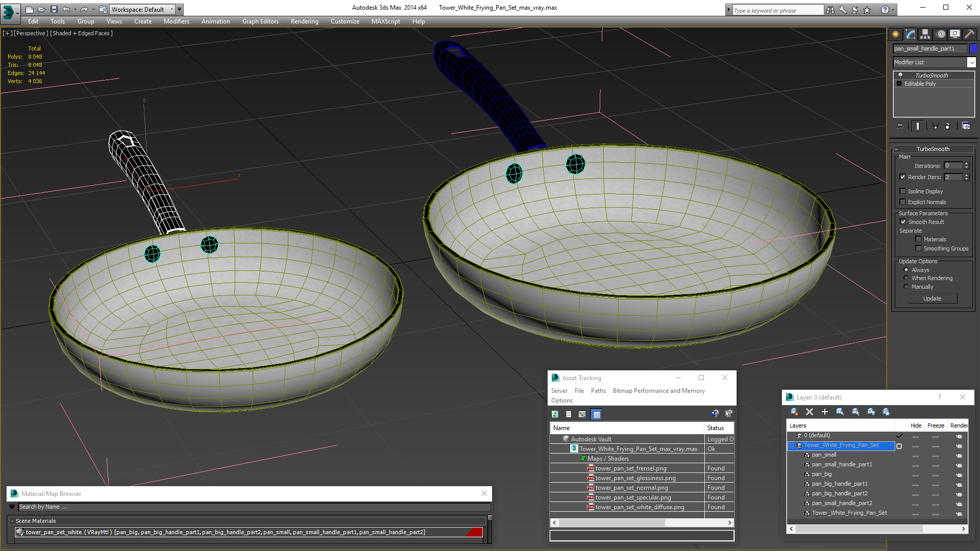Click the blue object color swatch
Viewport: 980px width, 551px height.
(973, 48)
